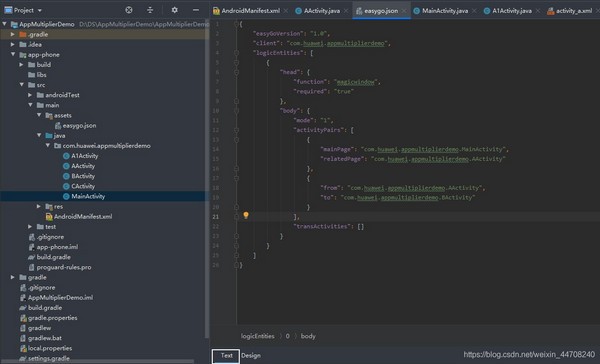
Task: Select the java folder
Action: tap(59, 135)
